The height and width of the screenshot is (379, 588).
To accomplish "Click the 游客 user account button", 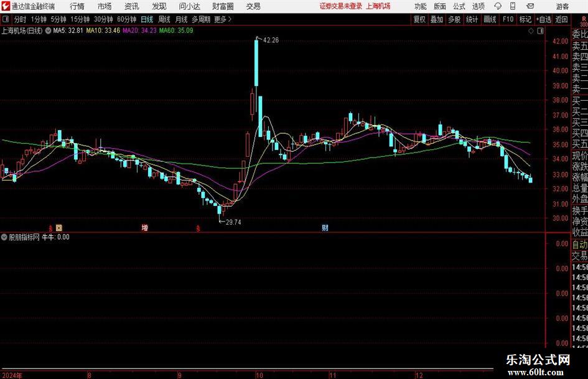I will (562, 6).
